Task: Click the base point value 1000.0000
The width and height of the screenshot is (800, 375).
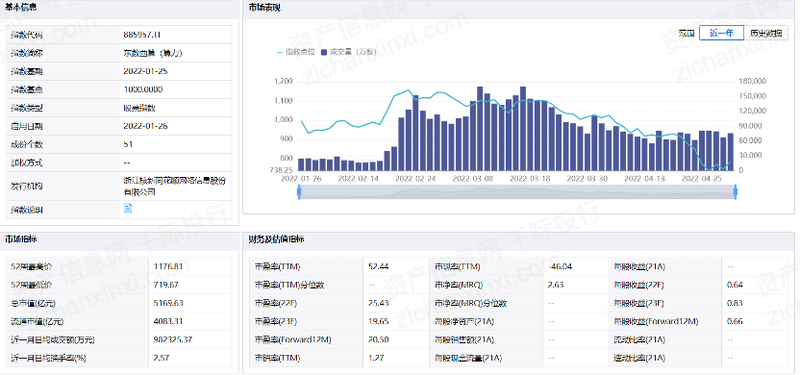Action: coord(143,89)
